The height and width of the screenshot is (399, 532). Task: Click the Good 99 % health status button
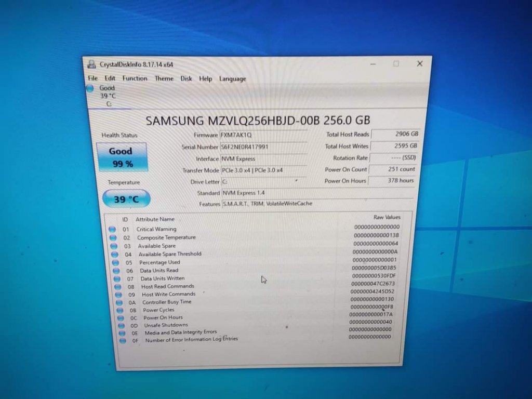[122, 157]
